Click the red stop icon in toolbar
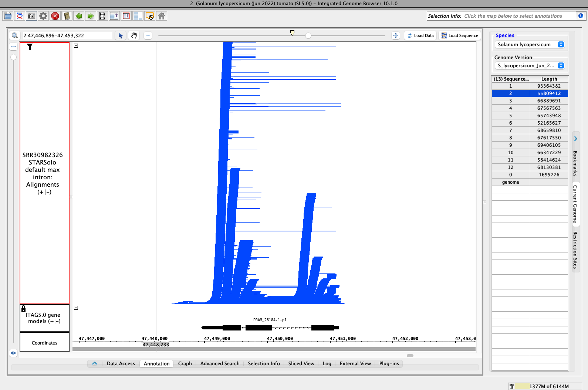This screenshot has width=588, height=390. [55, 16]
